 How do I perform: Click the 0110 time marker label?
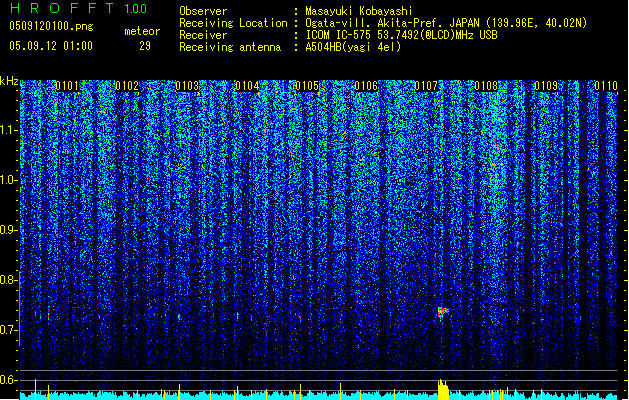tap(606, 86)
